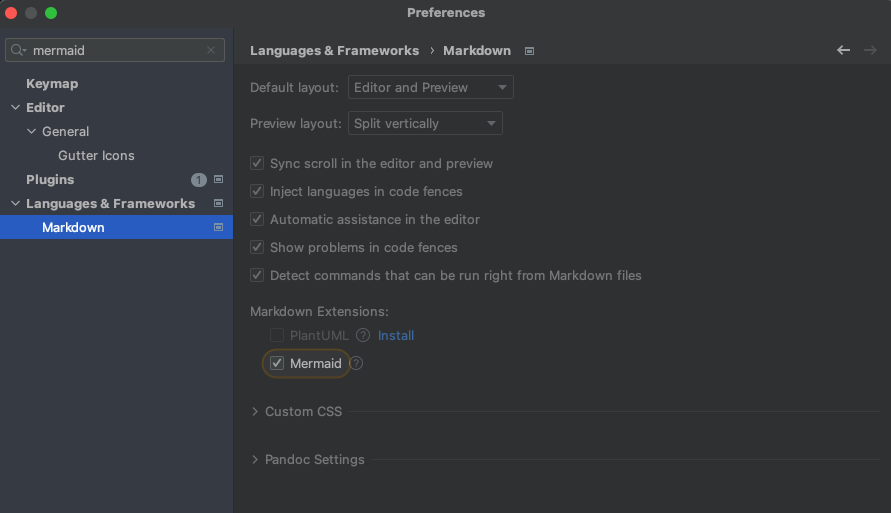Click the back navigation arrow
The height and width of the screenshot is (513, 891).
[843, 50]
